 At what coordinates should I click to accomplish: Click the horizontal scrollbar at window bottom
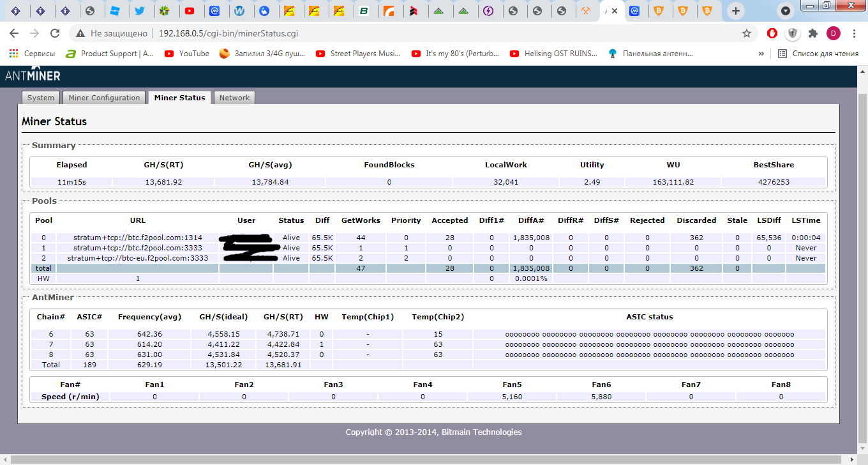click(x=428, y=459)
